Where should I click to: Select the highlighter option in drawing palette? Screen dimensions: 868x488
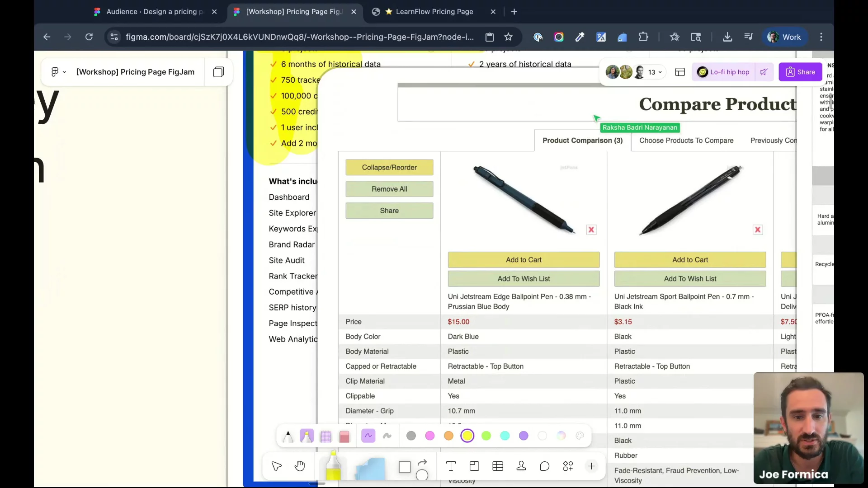point(307,436)
